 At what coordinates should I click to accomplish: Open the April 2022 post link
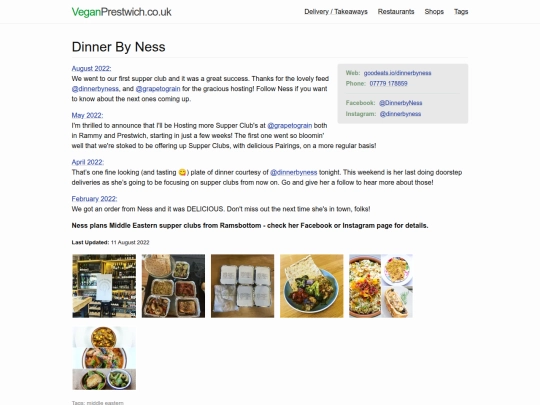[87, 162]
